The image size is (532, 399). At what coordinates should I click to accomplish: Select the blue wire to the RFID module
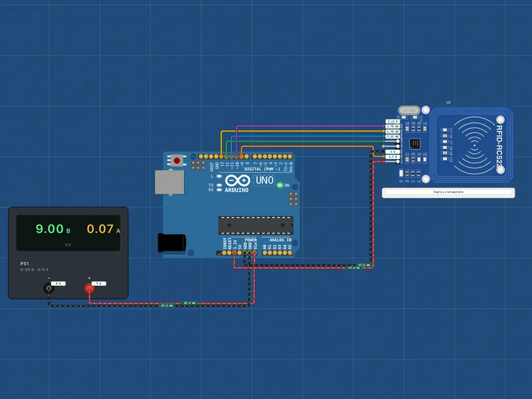click(x=307, y=136)
